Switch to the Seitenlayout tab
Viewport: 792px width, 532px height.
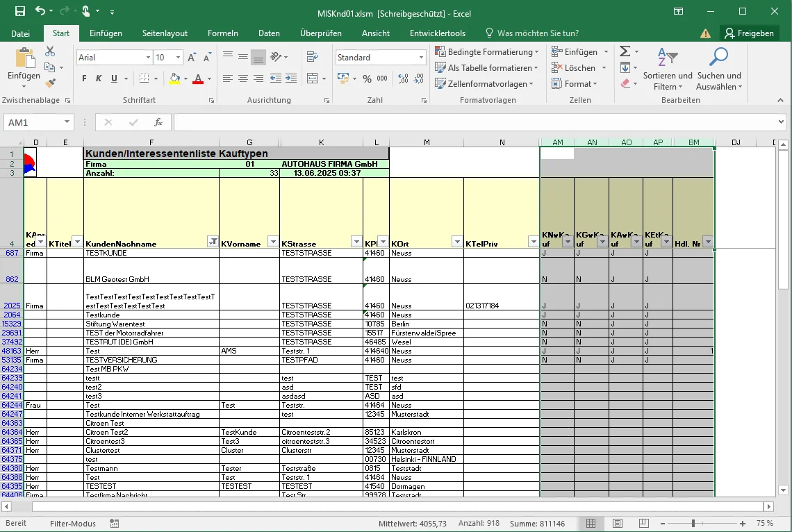point(165,33)
